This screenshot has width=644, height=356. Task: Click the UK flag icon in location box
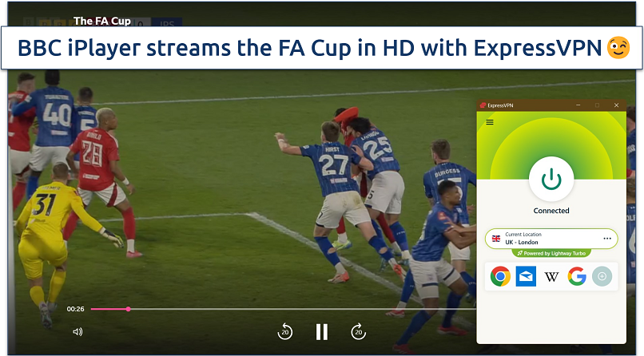[x=496, y=239]
